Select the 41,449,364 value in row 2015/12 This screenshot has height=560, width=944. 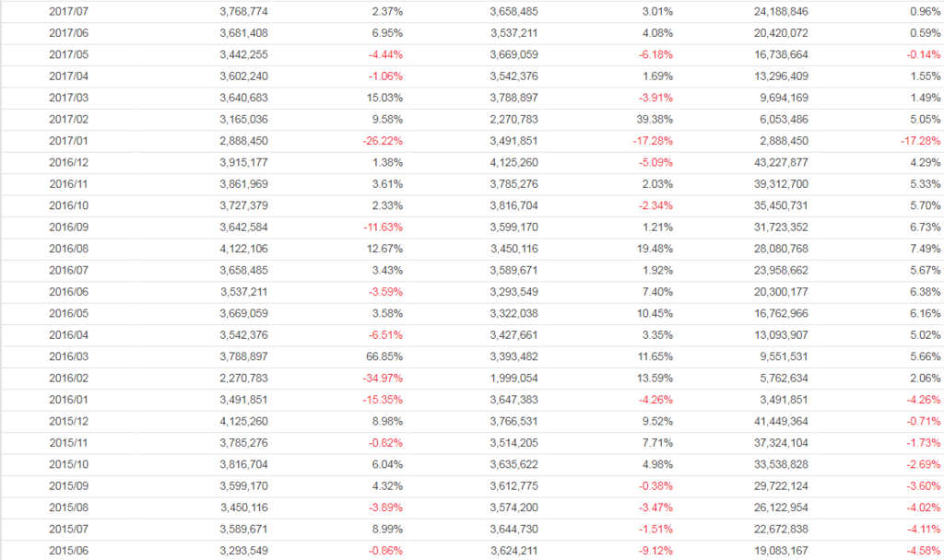780,422
